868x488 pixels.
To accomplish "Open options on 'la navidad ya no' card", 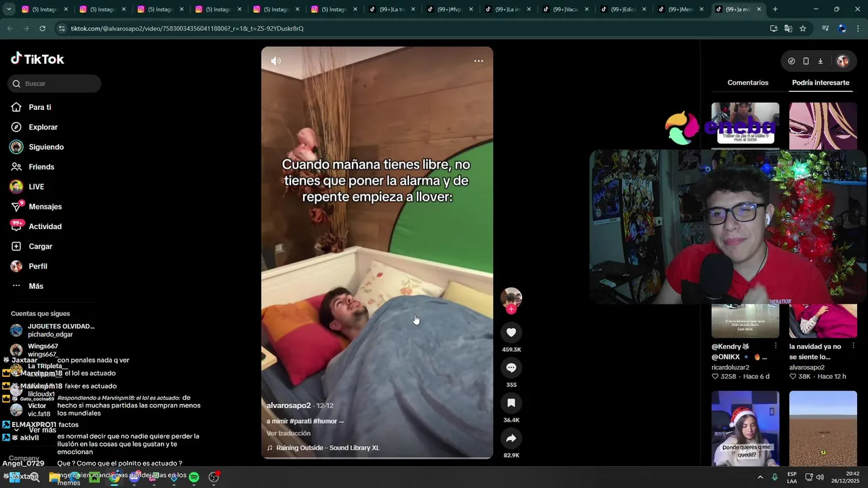I will click(854, 346).
